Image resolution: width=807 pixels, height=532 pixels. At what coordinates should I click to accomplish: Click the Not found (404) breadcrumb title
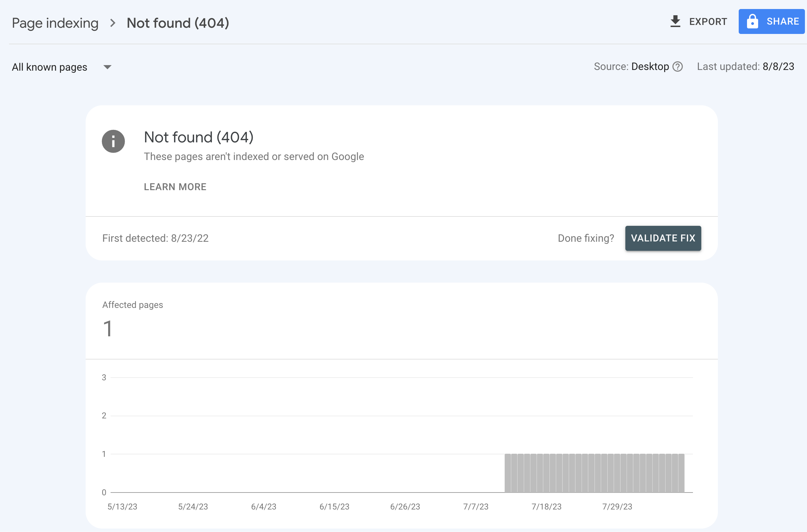click(178, 23)
